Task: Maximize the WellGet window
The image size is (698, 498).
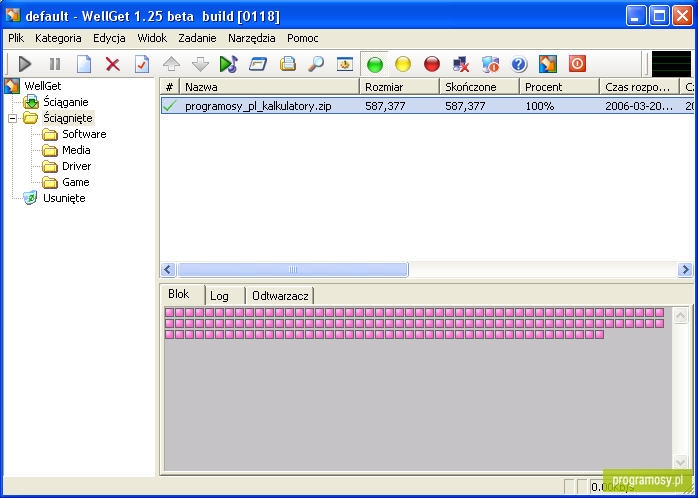Action: tap(659, 16)
